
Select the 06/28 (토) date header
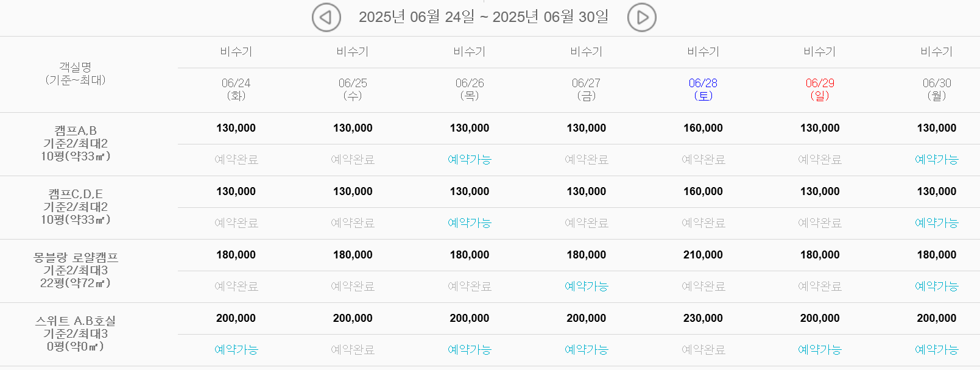pos(703,89)
